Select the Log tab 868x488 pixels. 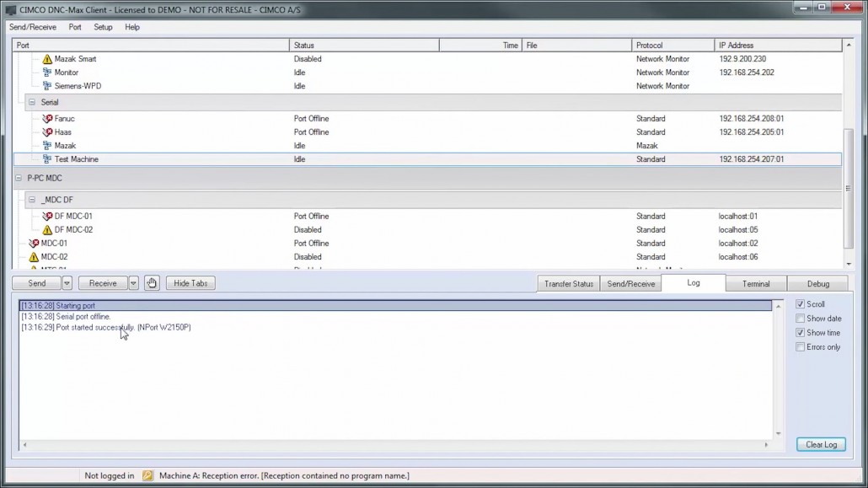[x=694, y=282]
